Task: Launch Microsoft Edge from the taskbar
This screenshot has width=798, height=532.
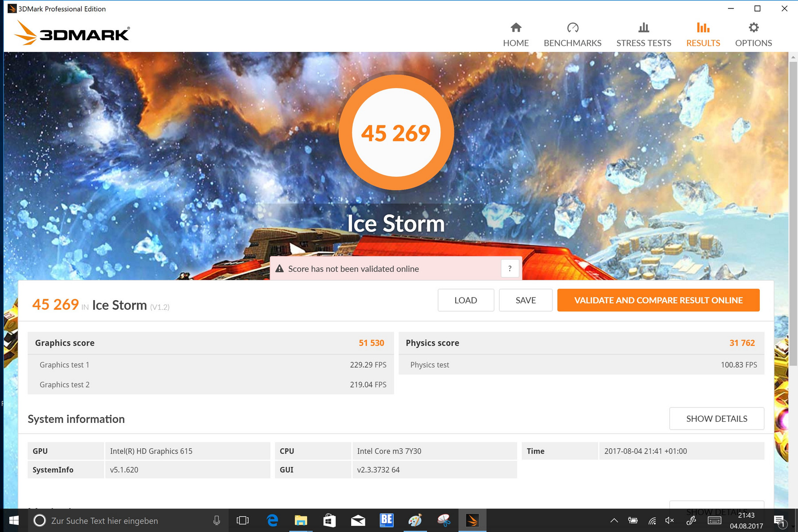Action: (x=272, y=520)
